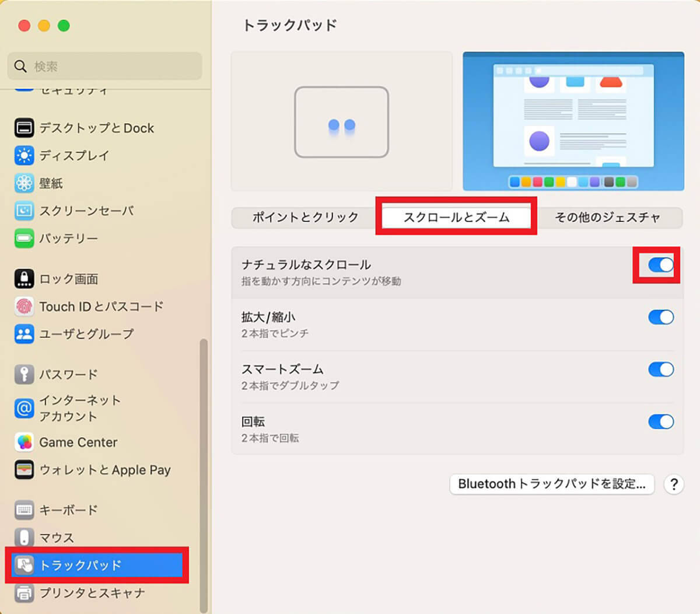
Task: Open ロック画面 padlock icon
Action: pyautogui.click(x=24, y=278)
